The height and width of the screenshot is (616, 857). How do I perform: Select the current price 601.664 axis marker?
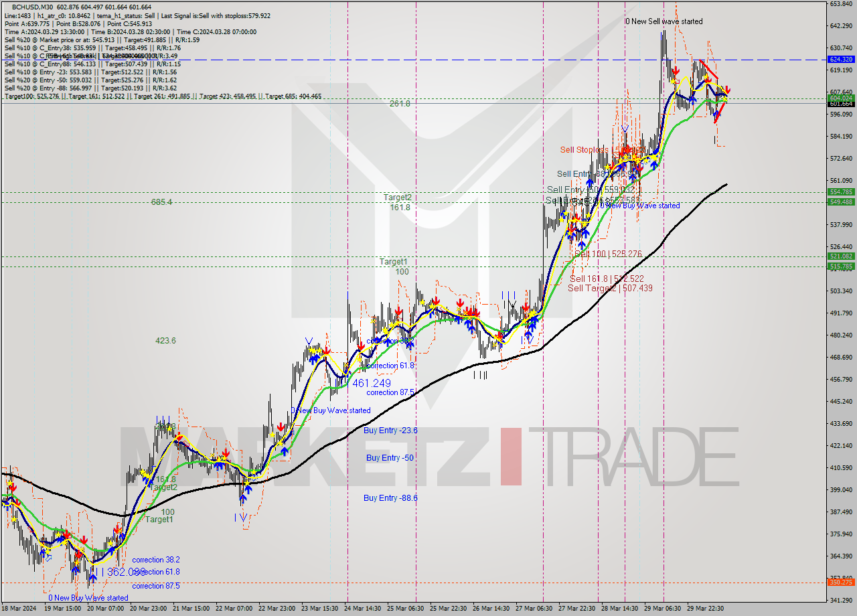tap(842, 104)
